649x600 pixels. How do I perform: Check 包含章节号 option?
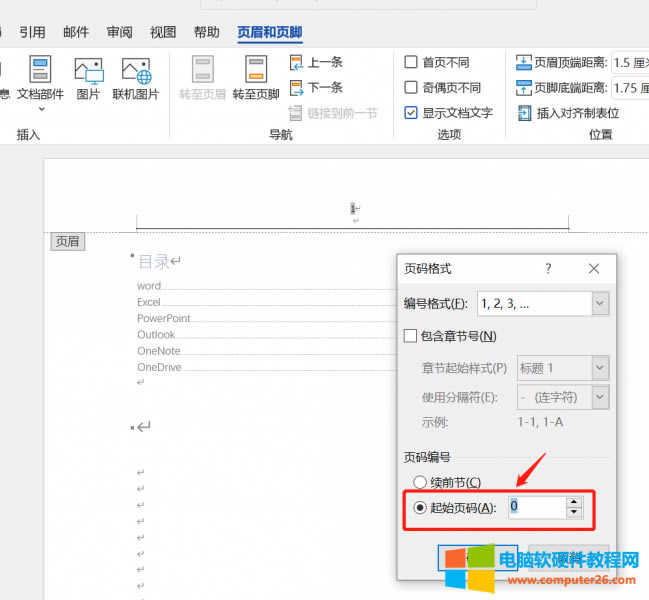tap(410, 336)
